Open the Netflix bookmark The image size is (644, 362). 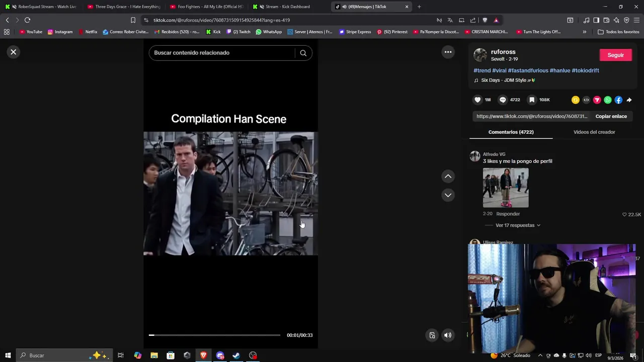click(x=88, y=32)
